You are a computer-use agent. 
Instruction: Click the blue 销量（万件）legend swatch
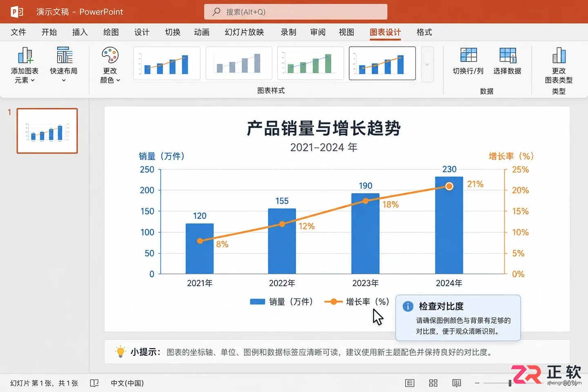point(258,302)
